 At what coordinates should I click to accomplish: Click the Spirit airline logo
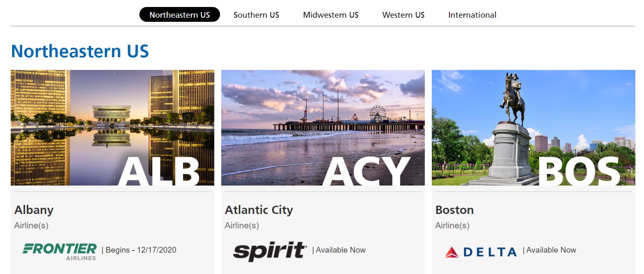point(270,251)
